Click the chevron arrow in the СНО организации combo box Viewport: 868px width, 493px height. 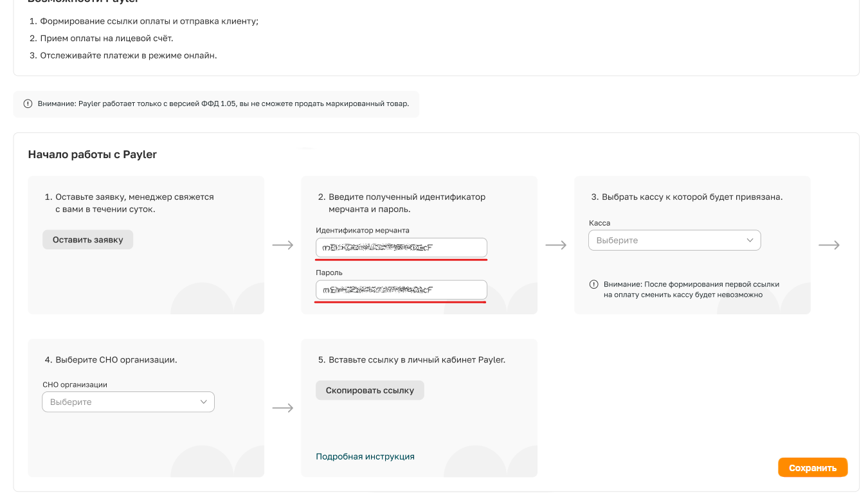click(203, 402)
